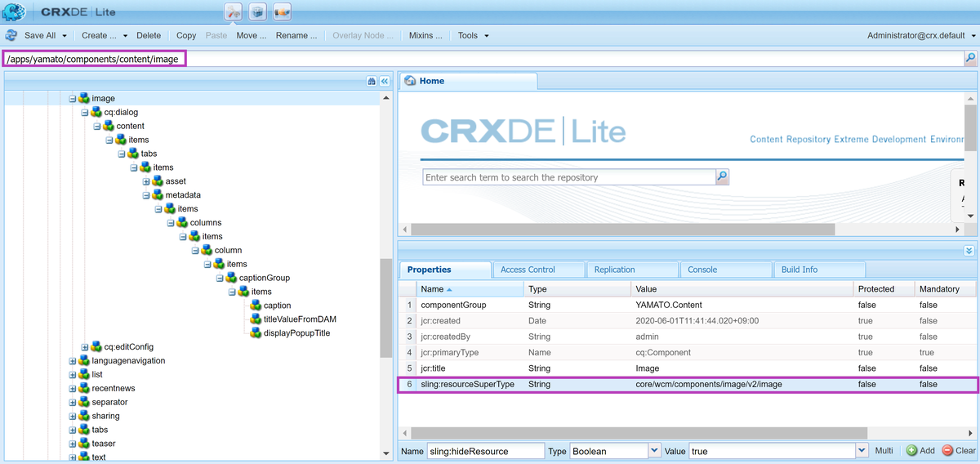Click the Home panel scroll-up arrow
Image resolution: width=980 pixels, height=464 pixels.
(970, 99)
